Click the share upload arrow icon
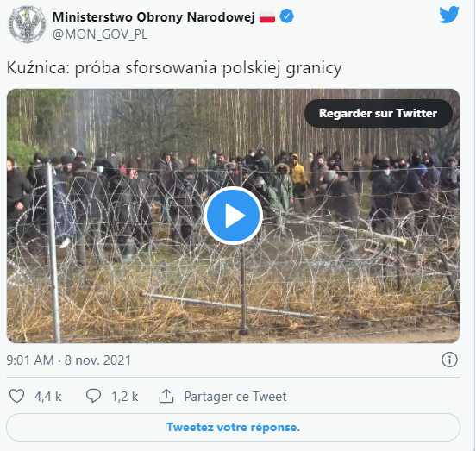Image resolution: width=476 pixels, height=451 pixels. 166,396
